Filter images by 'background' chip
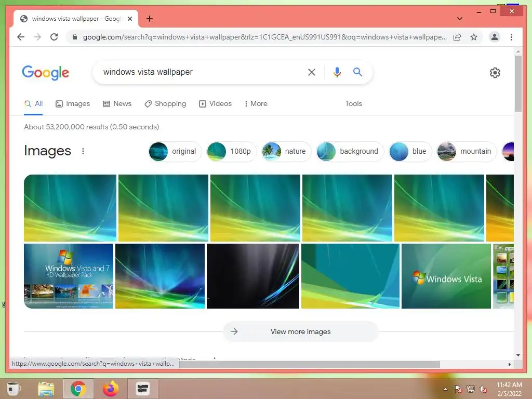Image resolution: width=532 pixels, height=399 pixels. click(350, 151)
